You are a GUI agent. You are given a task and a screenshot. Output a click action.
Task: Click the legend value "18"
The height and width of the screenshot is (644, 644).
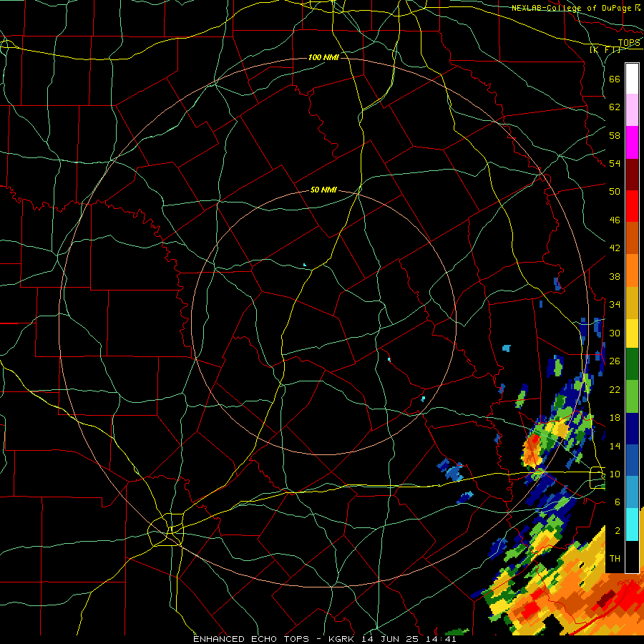click(x=615, y=418)
